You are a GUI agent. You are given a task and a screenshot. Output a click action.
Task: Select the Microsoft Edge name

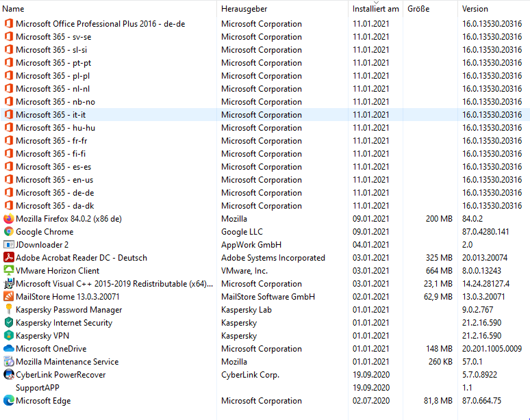click(x=43, y=401)
